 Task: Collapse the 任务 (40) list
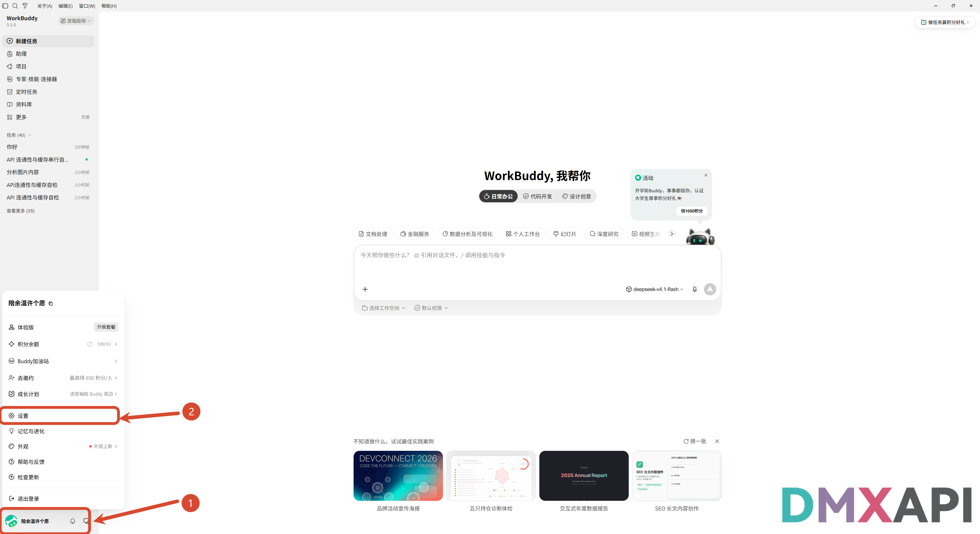pyautogui.click(x=19, y=135)
